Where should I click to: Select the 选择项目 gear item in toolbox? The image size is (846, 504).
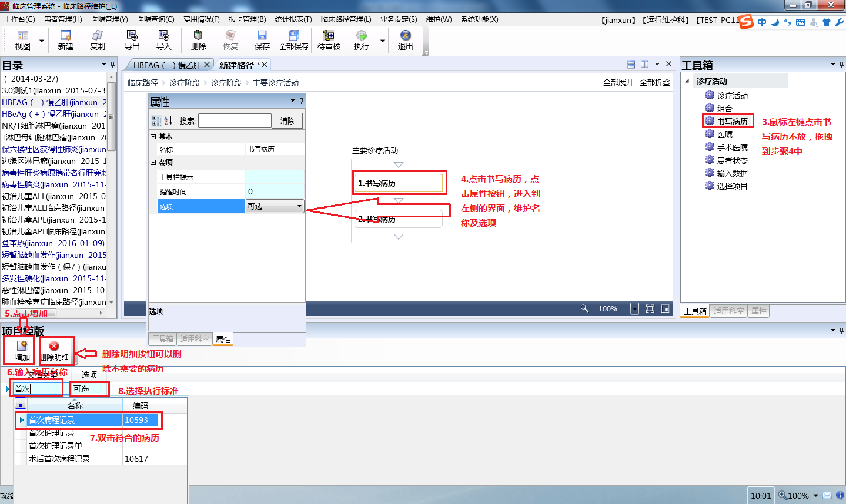[727, 186]
